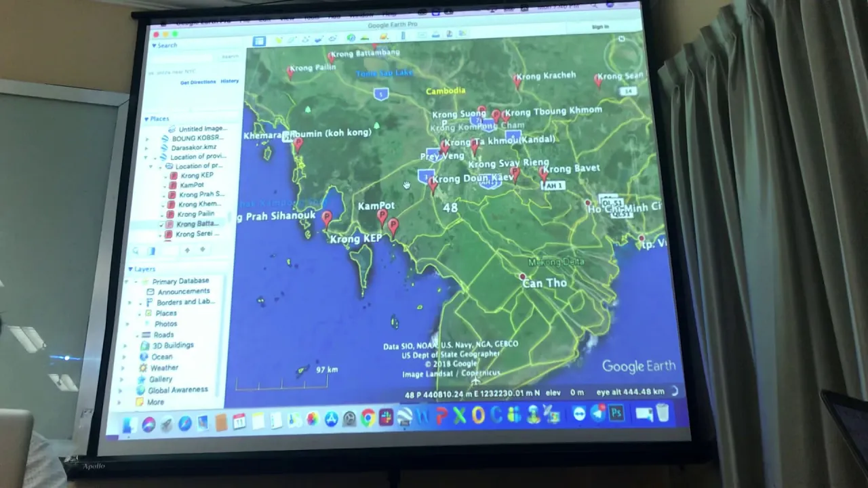The image size is (868, 488).
Task: Toggle the sidebar with the Hide Sidebar toolbar icon
Action: [259, 41]
